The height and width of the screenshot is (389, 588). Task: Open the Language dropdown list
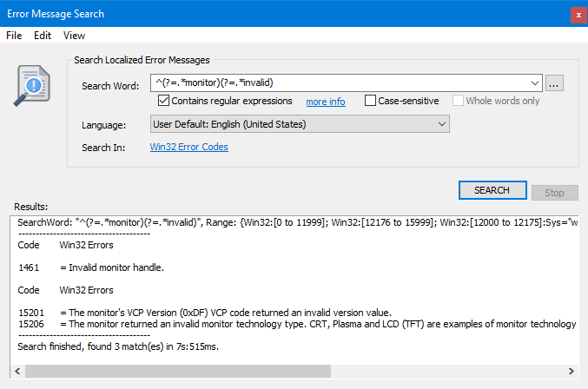(x=442, y=124)
